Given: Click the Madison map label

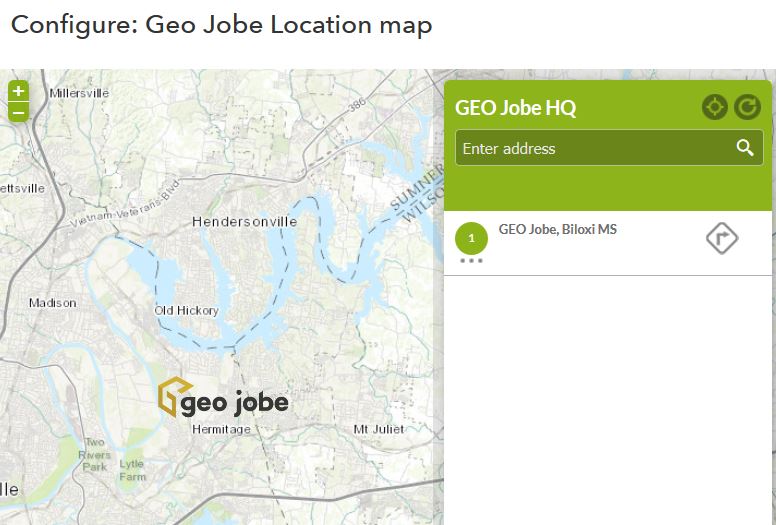Looking at the screenshot, I should point(52,302).
